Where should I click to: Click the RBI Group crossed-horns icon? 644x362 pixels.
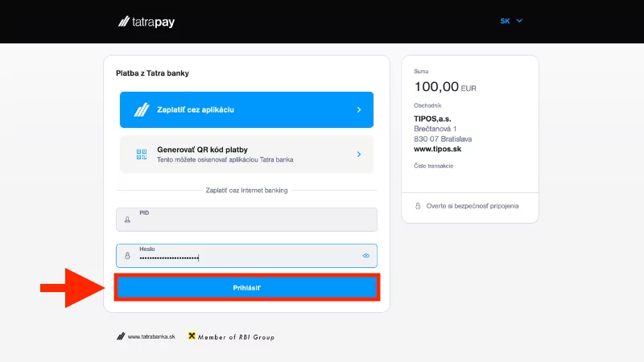tap(192, 335)
